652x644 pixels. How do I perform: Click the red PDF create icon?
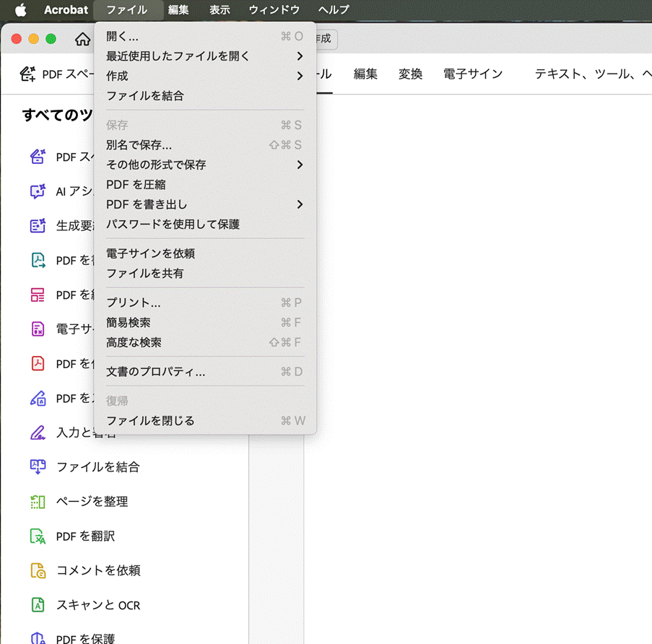[x=38, y=363]
